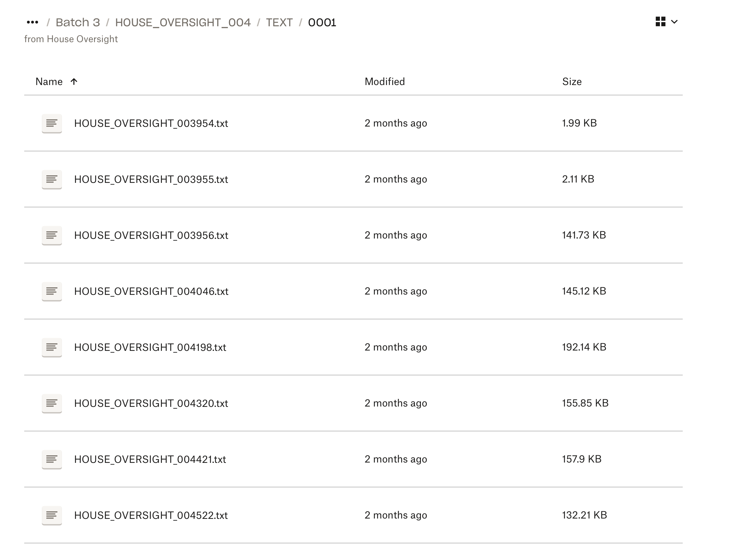
Task: Sort list by Modified column header
Action: point(385,82)
